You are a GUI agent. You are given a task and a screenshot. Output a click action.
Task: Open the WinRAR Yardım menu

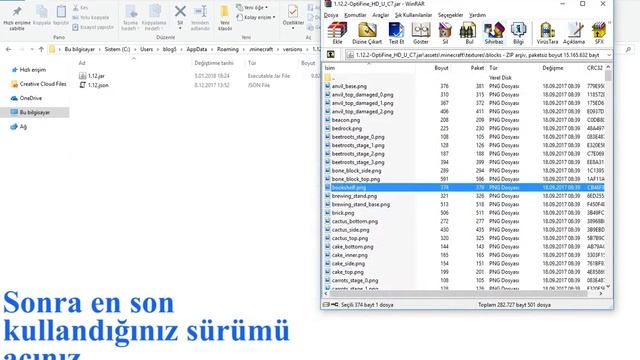(x=477, y=15)
